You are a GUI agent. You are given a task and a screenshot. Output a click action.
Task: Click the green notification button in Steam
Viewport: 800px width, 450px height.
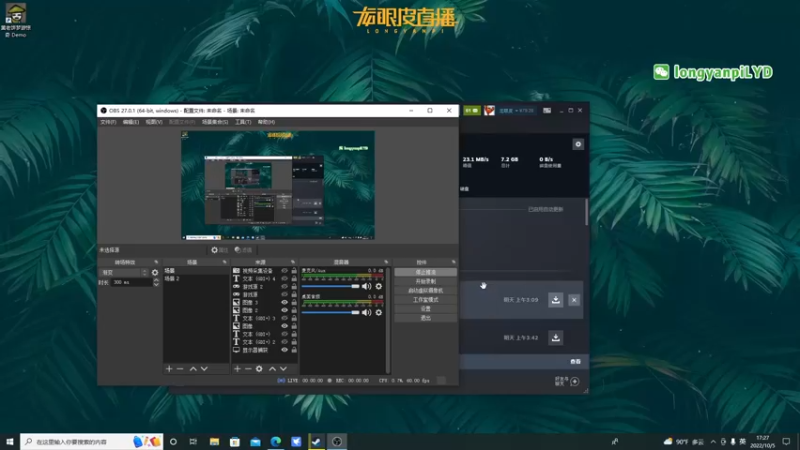pyautogui.click(x=472, y=110)
